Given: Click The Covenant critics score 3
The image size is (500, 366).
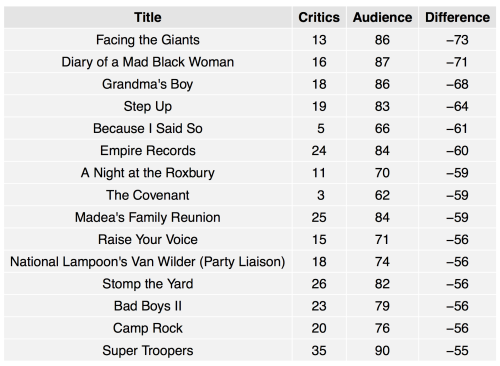Looking at the screenshot, I should click(x=320, y=195).
